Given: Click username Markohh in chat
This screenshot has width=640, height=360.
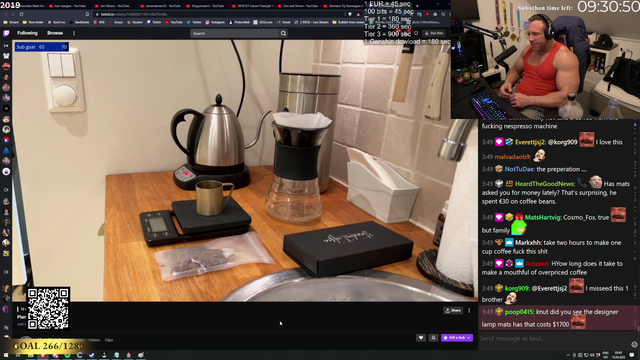Looking at the screenshot, I should click(528, 242).
